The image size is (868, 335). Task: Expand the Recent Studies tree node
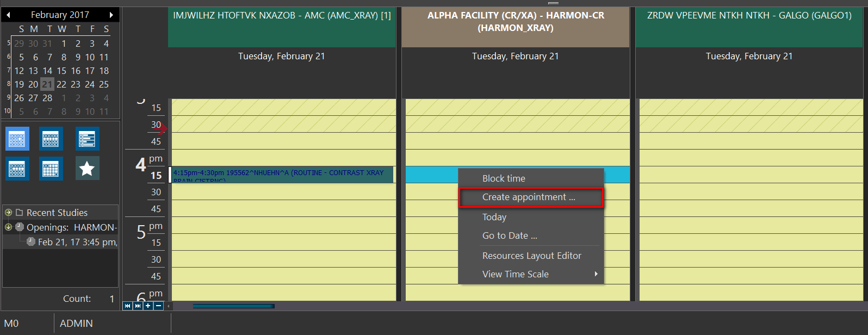[8, 213]
